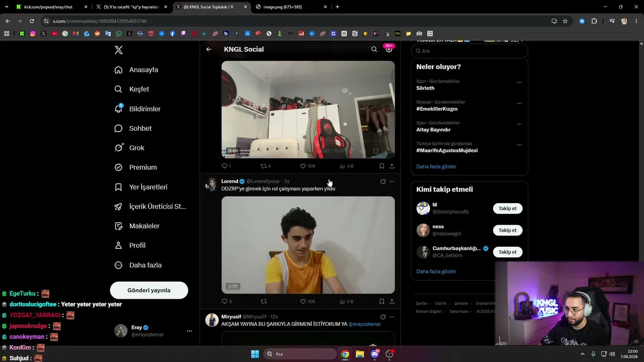644x362 pixels.
Task: Open community members icon with 20+ badge
Action: coord(389,49)
